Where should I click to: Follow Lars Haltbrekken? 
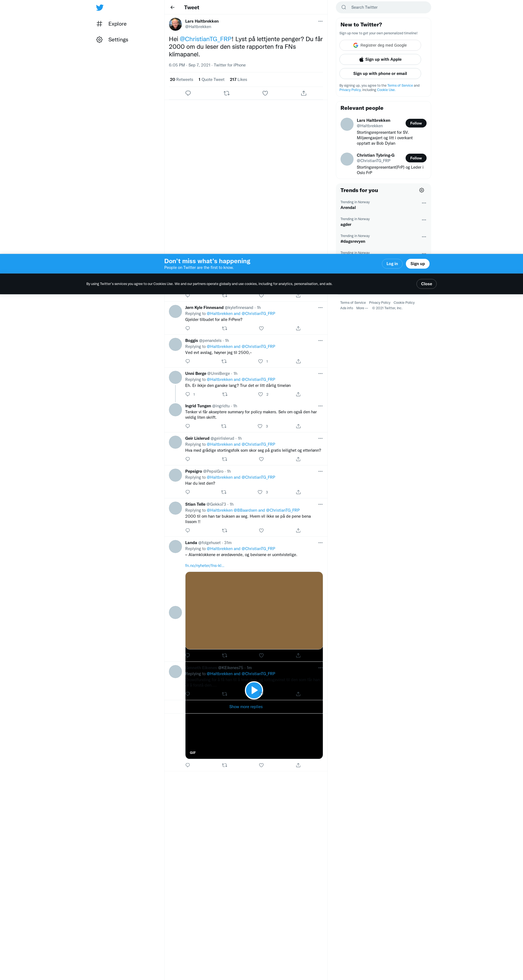click(x=416, y=123)
